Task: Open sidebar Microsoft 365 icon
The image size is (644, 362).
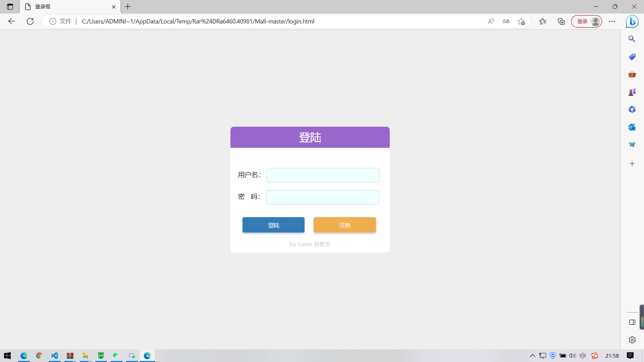Action: pos(632,109)
